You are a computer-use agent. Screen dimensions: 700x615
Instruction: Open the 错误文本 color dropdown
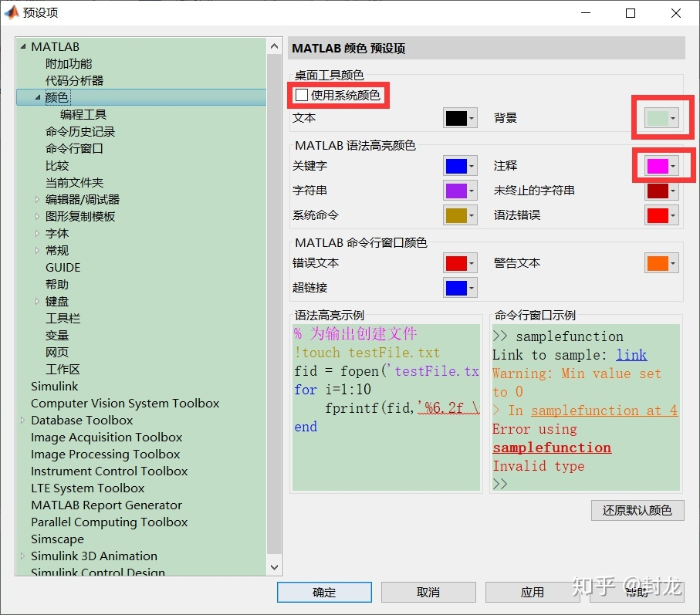click(460, 263)
